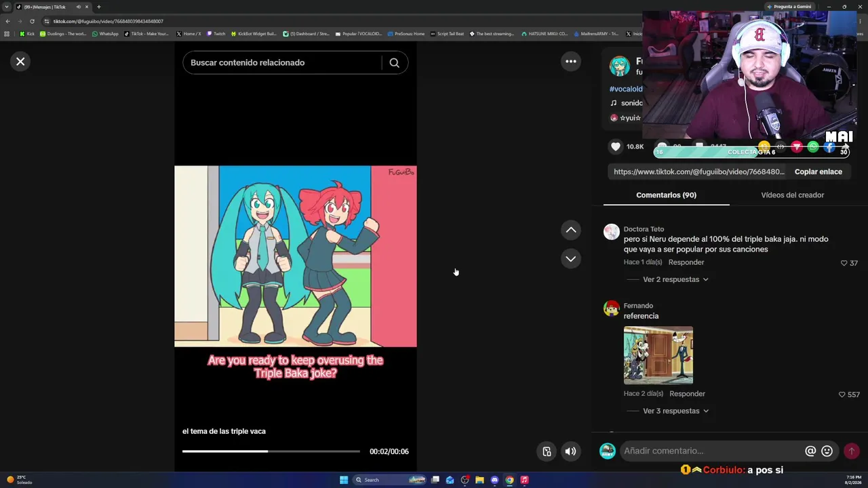Go to the next video arrow
This screenshot has height=488, width=868.
pyautogui.click(x=571, y=259)
